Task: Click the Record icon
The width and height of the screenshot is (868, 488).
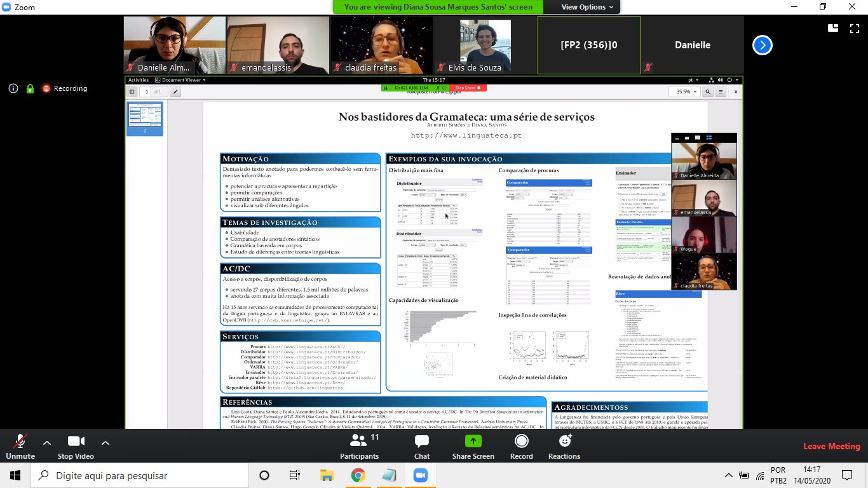Action: pos(521,442)
